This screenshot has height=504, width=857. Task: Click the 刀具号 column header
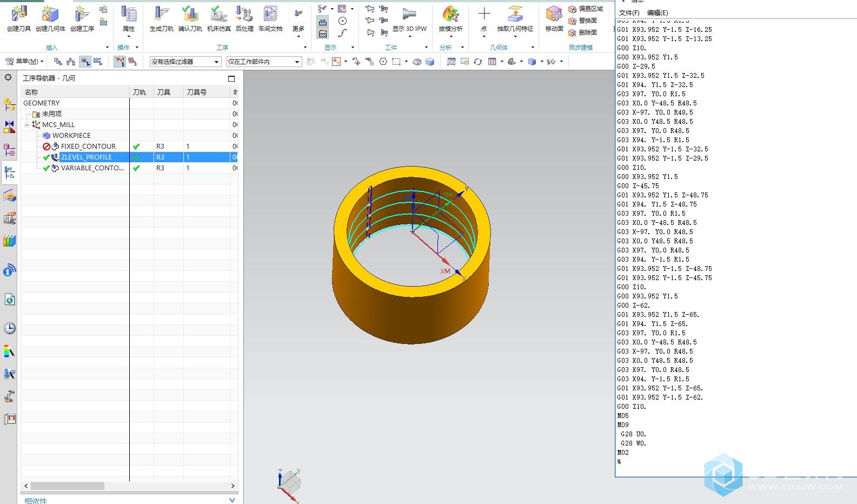coord(207,92)
